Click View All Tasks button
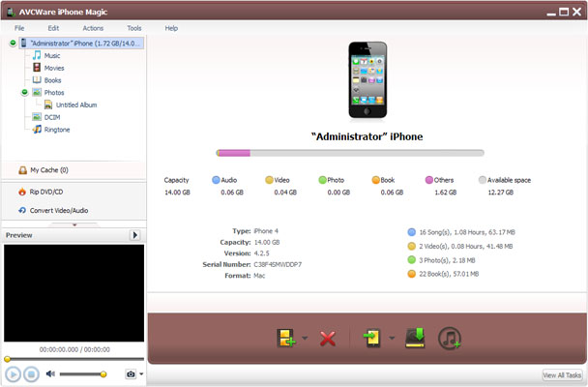 [x=562, y=375]
